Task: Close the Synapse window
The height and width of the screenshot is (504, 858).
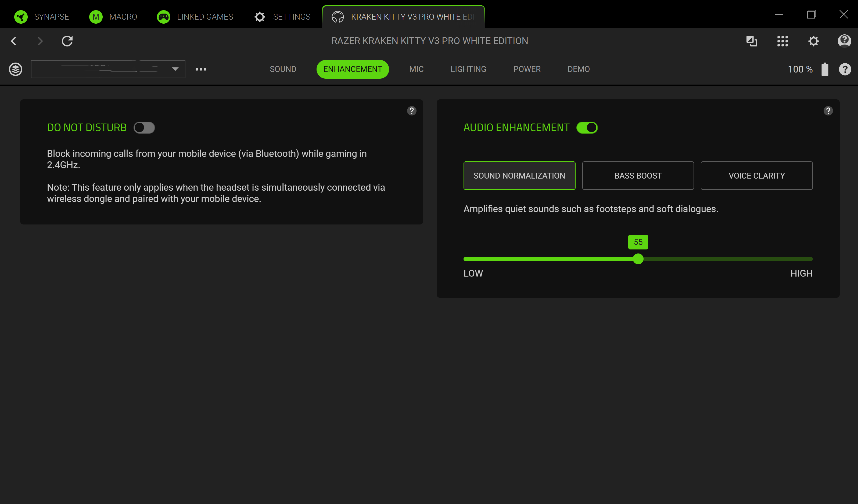Action: point(843,14)
